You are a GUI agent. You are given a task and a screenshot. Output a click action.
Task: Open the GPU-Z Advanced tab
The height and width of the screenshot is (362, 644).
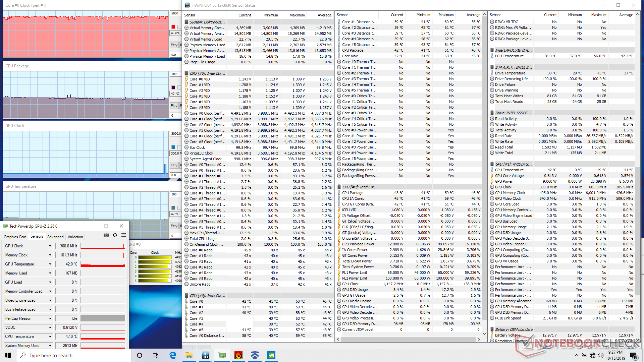55,237
